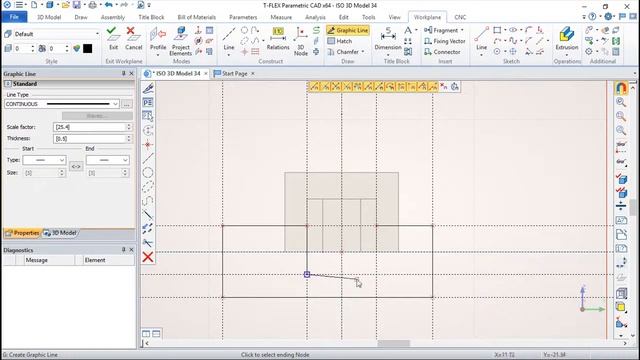This screenshot has width=640, height=360.
Task: Expand the Chamfer dropdown arrow
Action: [363, 52]
